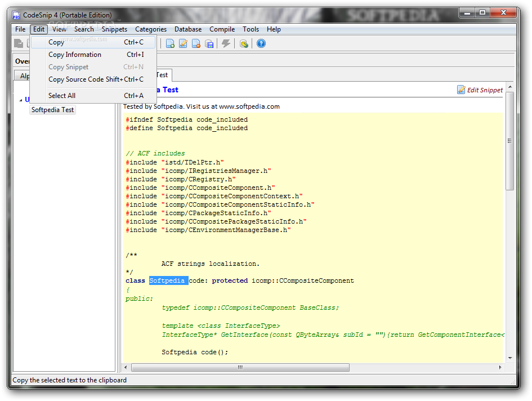532x401 pixels.
Task: Click the blue Help question mark icon
Action: [261, 43]
